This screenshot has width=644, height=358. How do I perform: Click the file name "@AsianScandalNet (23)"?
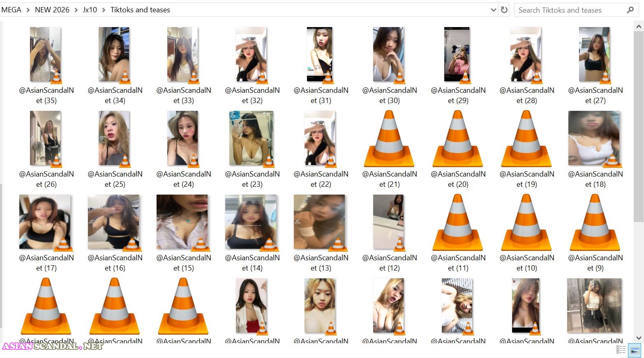pos(252,179)
